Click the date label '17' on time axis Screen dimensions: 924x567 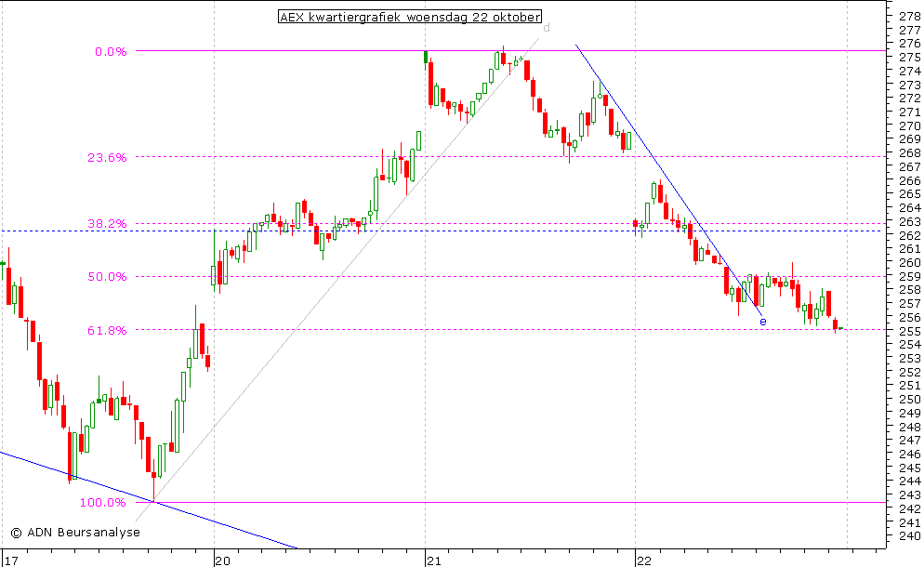tap(11, 560)
